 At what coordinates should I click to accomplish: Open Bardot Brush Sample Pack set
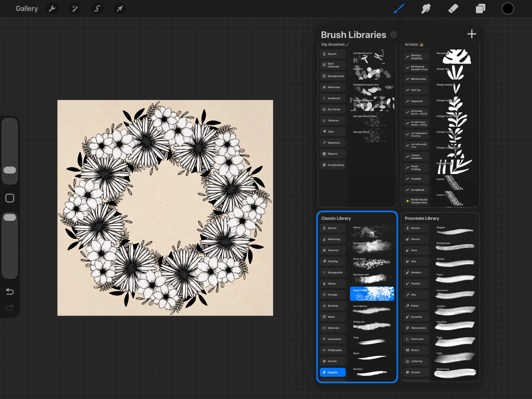tap(416, 201)
